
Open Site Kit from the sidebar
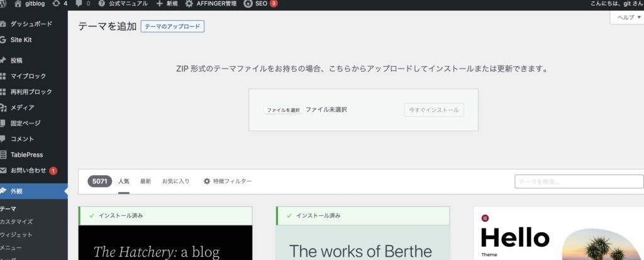pos(21,40)
